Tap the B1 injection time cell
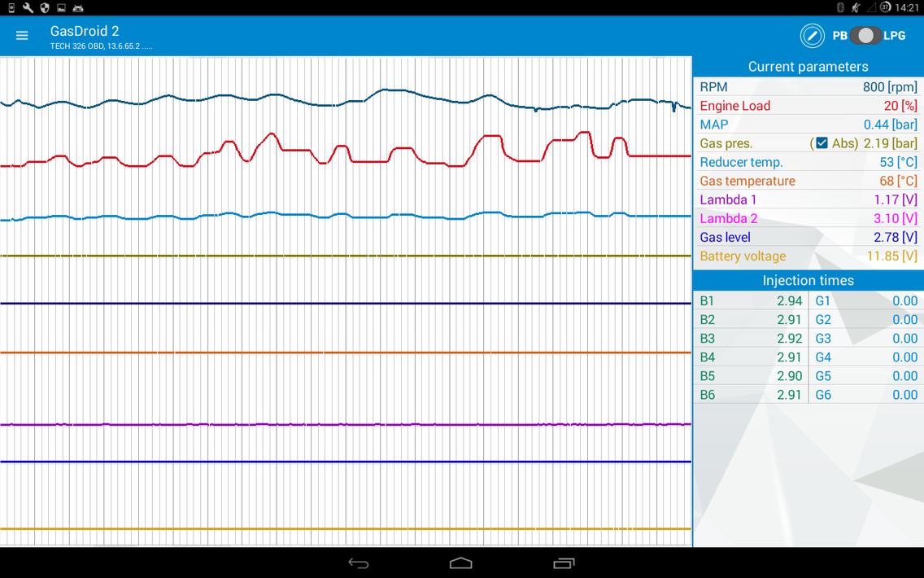Screen dimensions: 924x578 pyautogui.click(x=751, y=300)
